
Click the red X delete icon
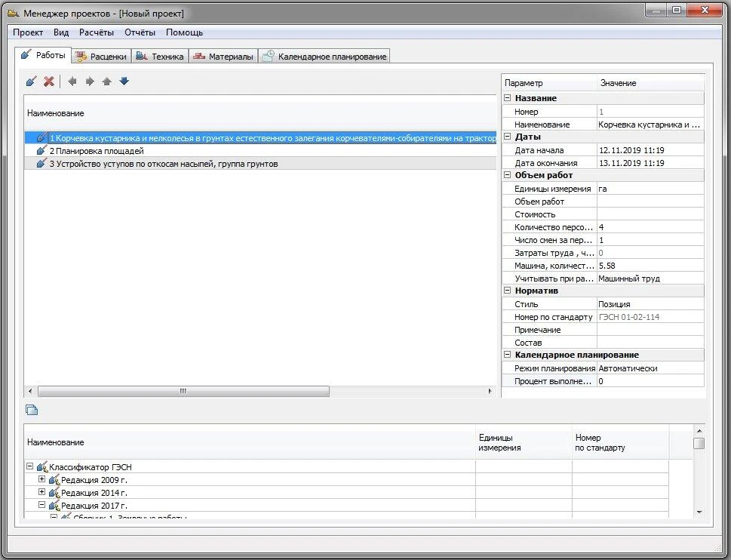click(49, 82)
